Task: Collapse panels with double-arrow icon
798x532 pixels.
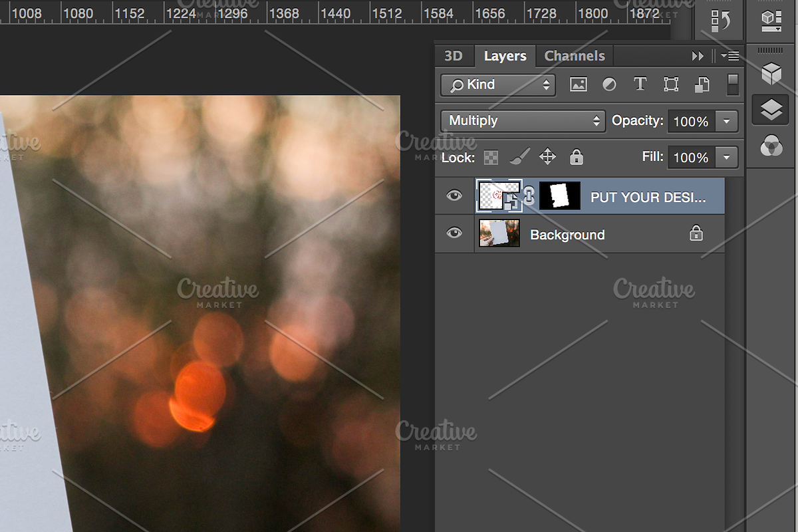Action: point(698,57)
